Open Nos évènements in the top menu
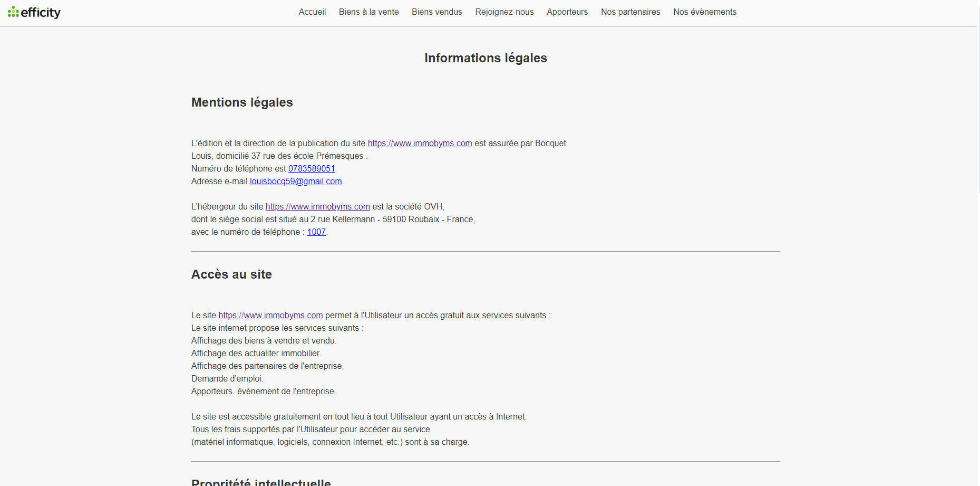Image resolution: width=980 pixels, height=486 pixels. click(x=704, y=12)
